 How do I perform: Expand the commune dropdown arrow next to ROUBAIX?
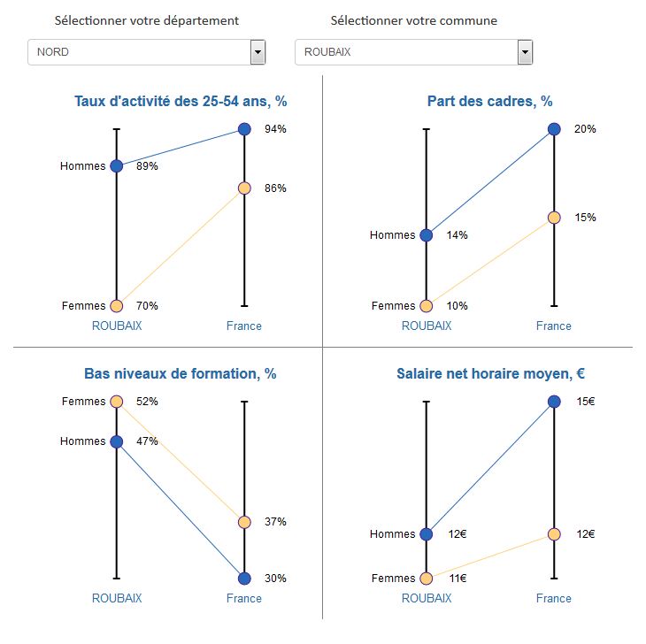pyautogui.click(x=525, y=52)
